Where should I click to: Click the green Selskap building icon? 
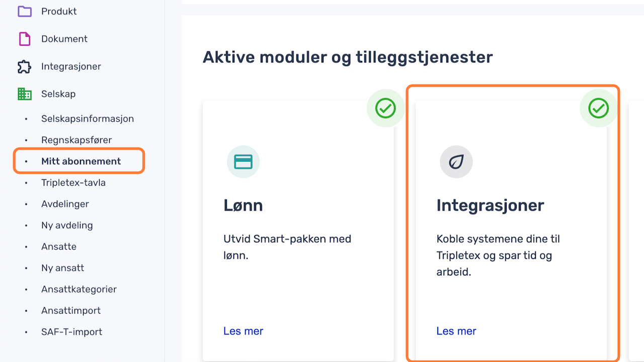[x=24, y=94]
